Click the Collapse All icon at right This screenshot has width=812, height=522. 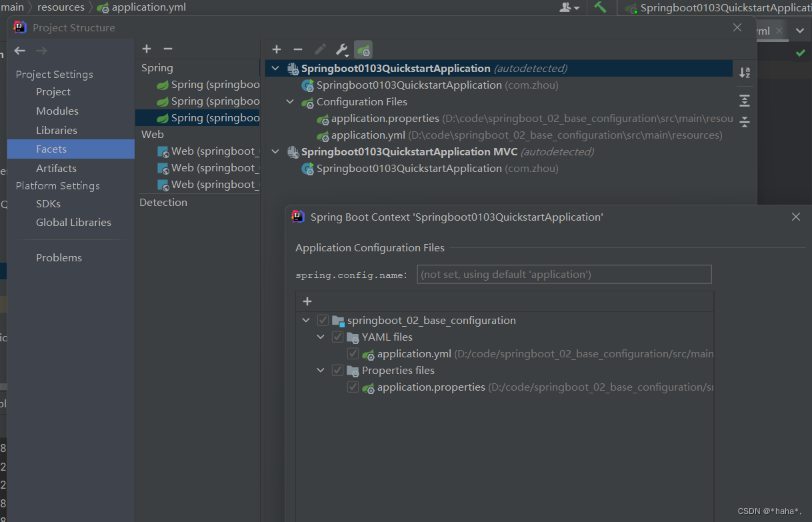point(745,122)
